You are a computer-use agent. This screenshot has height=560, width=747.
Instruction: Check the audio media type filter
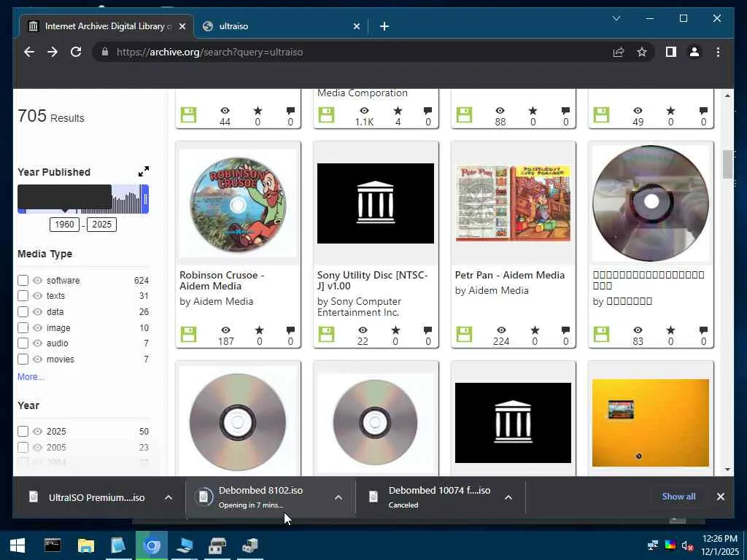(x=23, y=343)
